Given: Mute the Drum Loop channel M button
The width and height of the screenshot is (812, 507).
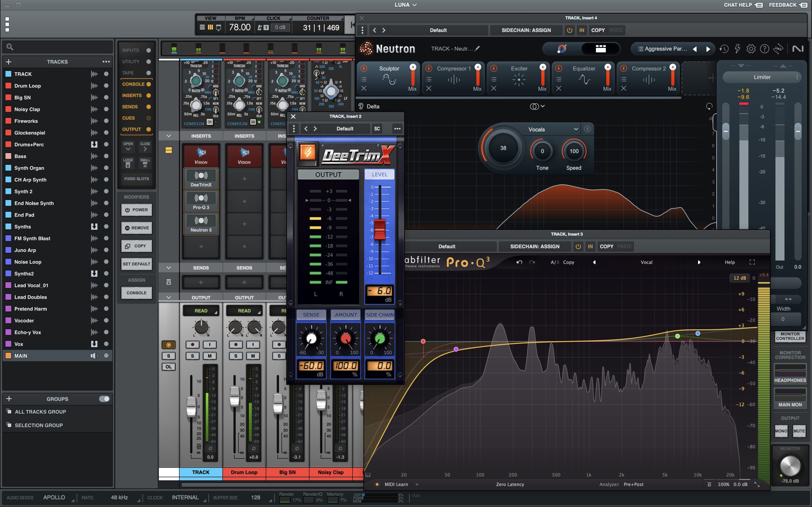Looking at the screenshot, I should pyautogui.click(x=253, y=356).
